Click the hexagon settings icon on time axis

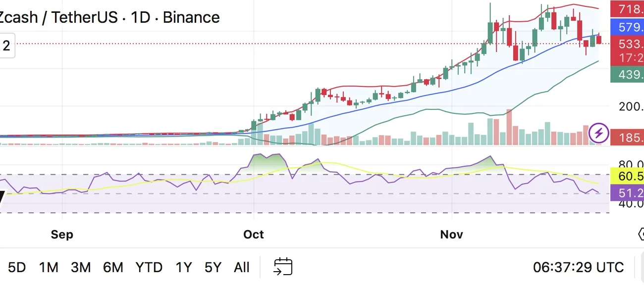[640, 234]
